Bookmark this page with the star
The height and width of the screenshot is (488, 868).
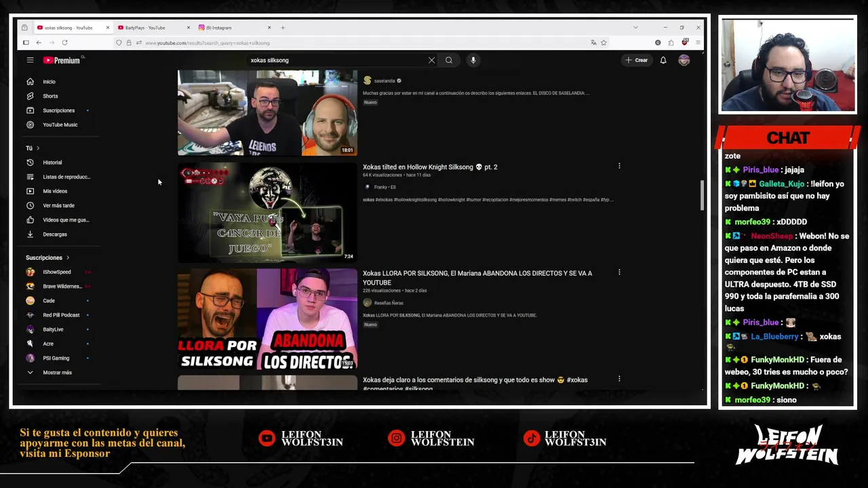coord(604,43)
